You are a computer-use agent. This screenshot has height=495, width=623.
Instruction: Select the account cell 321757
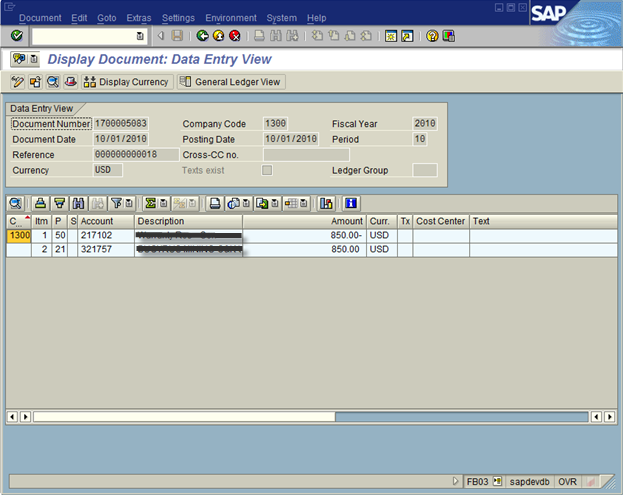[x=106, y=249]
